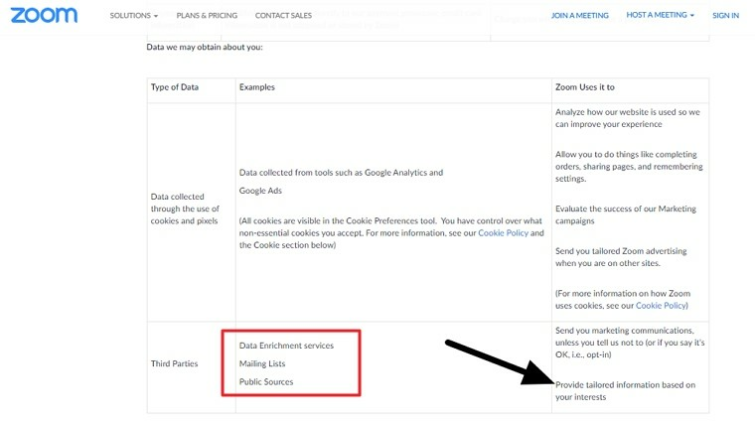Click 'All cookies are visible in the Cookie Preferences tool' text
Viewport: 755px width, 421px height.
coord(391,233)
